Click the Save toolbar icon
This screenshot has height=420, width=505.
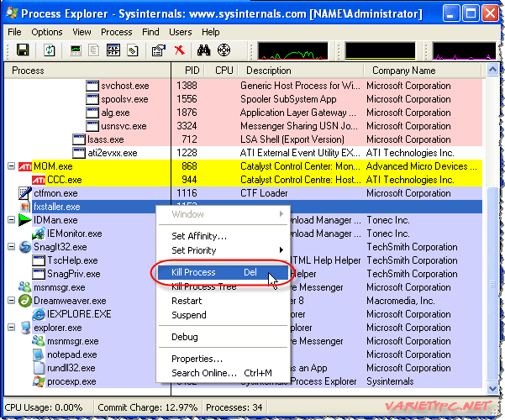(23, 50)
